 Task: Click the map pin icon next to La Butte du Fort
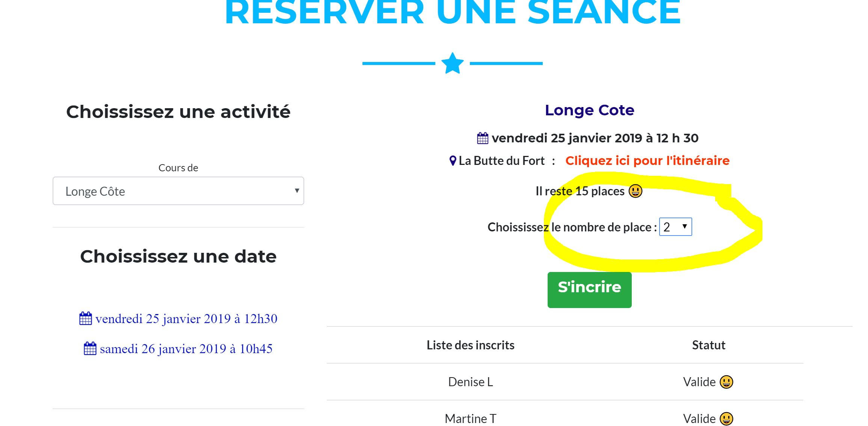[x=453, y=161]
